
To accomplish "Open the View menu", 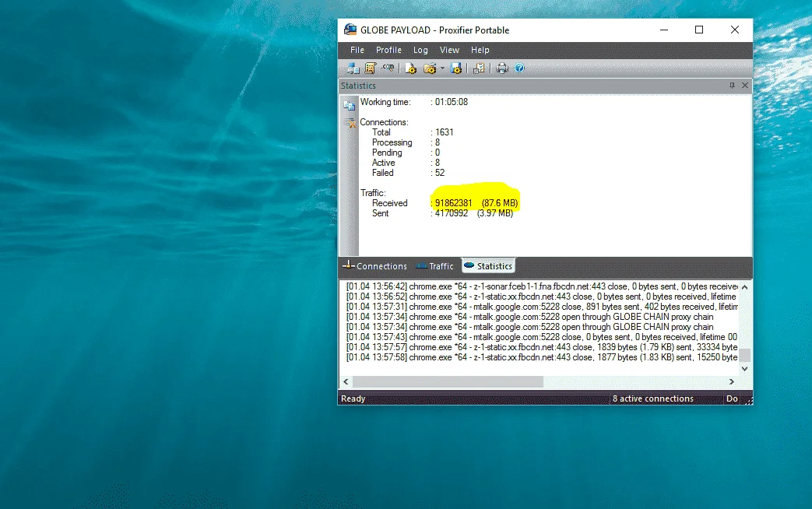I will click(x=449, y=51).
